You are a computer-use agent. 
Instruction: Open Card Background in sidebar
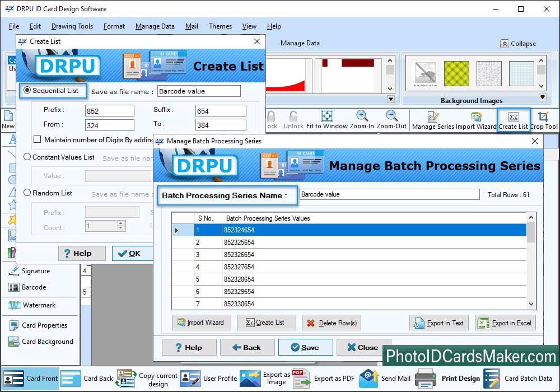point(41,342)
